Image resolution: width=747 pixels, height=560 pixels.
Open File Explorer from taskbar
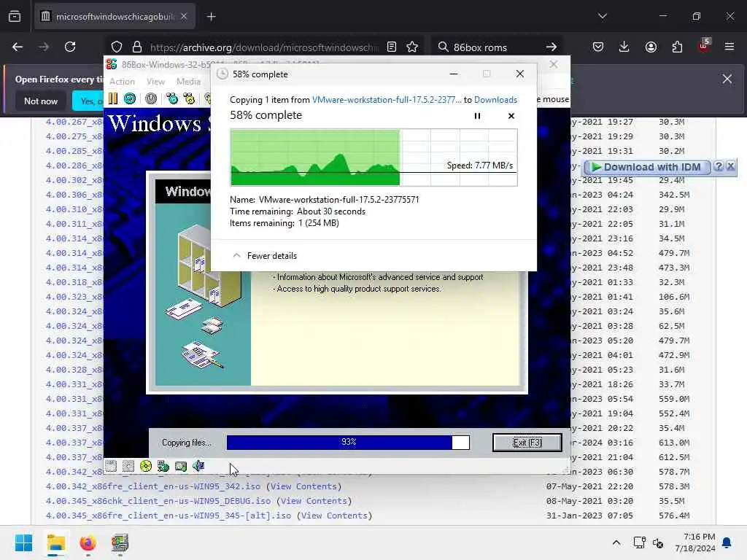(55, 542)
